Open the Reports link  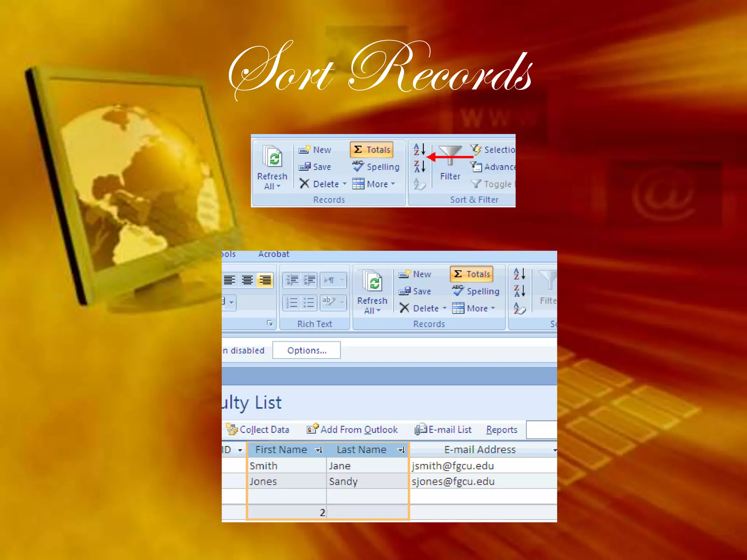[502, 430]
